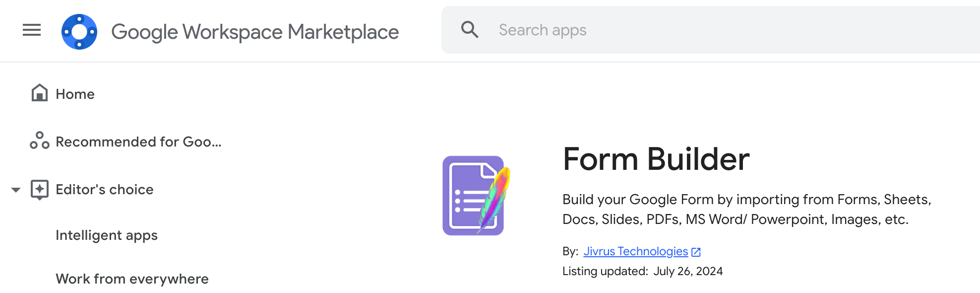Click the external link icon beside Jivrus
Screen dimensions: 980x293
click(x=696, y=252)
